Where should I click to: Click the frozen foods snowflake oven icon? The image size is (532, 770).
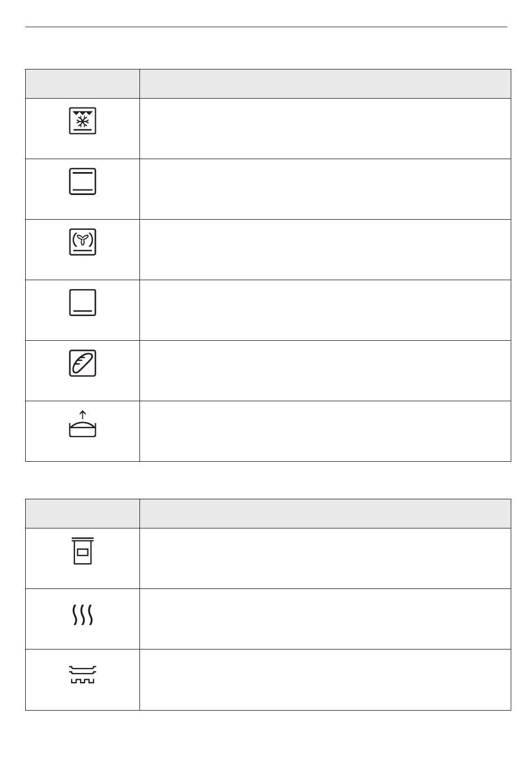(x=82, y=120)
